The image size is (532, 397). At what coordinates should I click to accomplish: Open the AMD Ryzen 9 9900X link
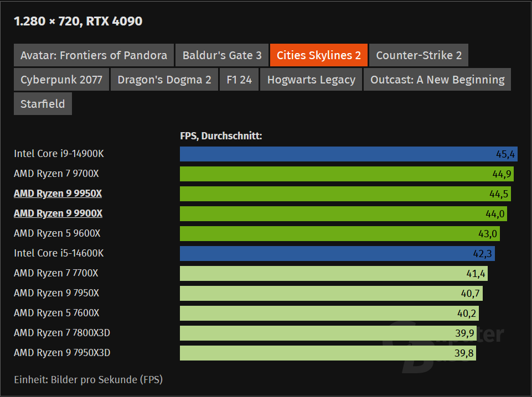click(58, 213)
